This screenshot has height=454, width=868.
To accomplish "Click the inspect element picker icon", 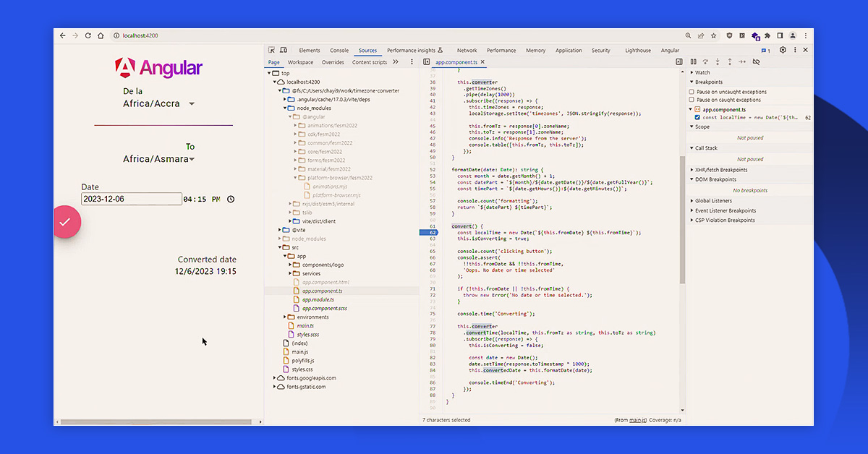I will 272,51.
